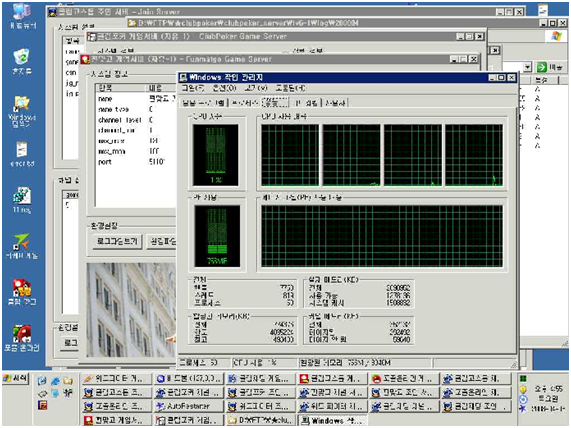Click the green CPU meter tray icon
The width and height of the screenshot is (571, 428).
click(x=523, y=379)
